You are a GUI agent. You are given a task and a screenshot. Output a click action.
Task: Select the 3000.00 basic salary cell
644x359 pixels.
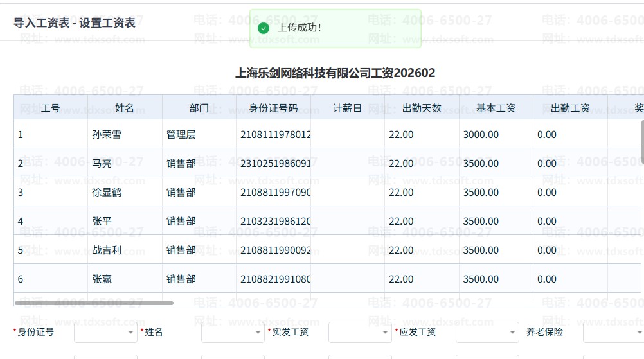click(481, 135)
